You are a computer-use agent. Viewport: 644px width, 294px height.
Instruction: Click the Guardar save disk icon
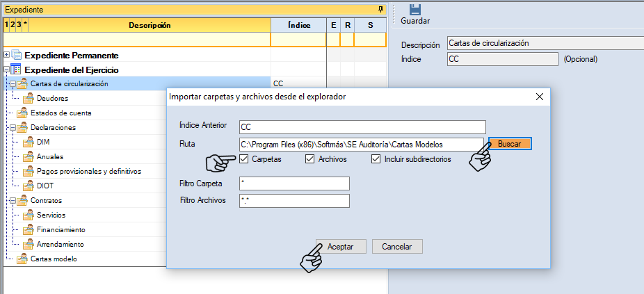click(x=415, y=9)
